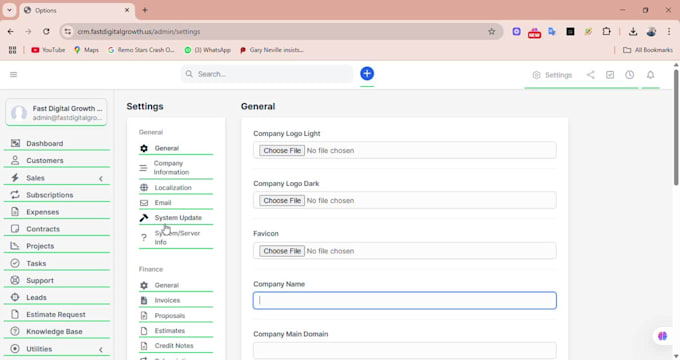
Task: Focus the Company Main Domain field
Action: click(x=405, y=350)
